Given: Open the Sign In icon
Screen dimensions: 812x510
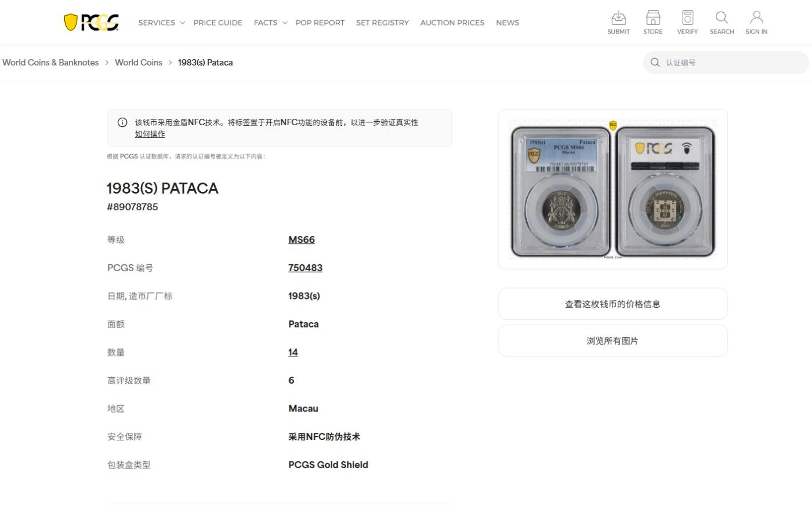Looking at the screenshot, I should (x=756, y=23).
